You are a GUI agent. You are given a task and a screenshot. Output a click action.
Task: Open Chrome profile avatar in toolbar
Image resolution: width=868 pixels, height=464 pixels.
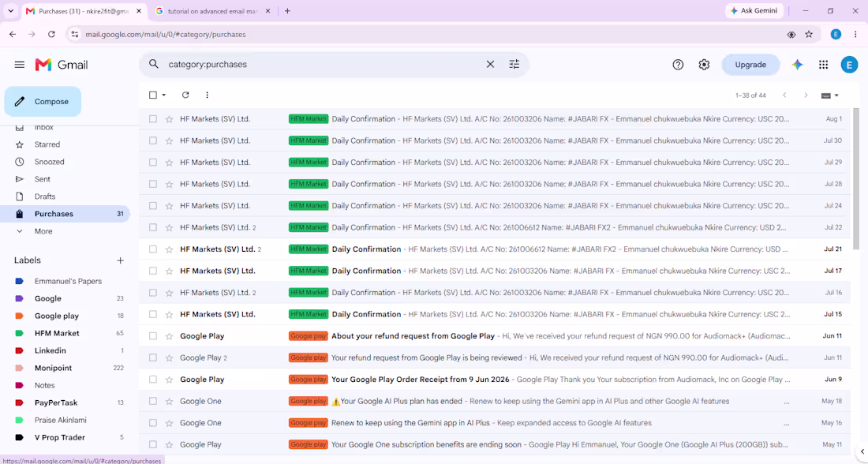(836, 35)
